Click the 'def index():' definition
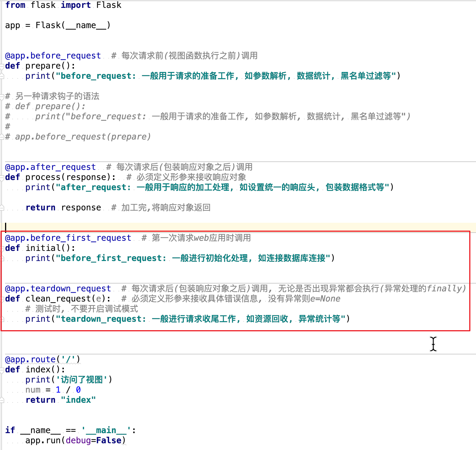476x450 pixels. coord(35,370)
